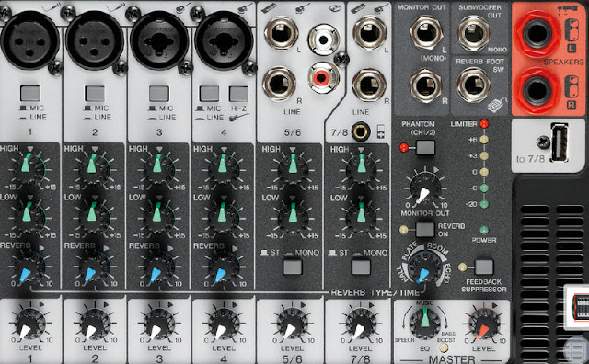
Task: Click the channel 1 LEVEL knob
Action: pos(30,324)
